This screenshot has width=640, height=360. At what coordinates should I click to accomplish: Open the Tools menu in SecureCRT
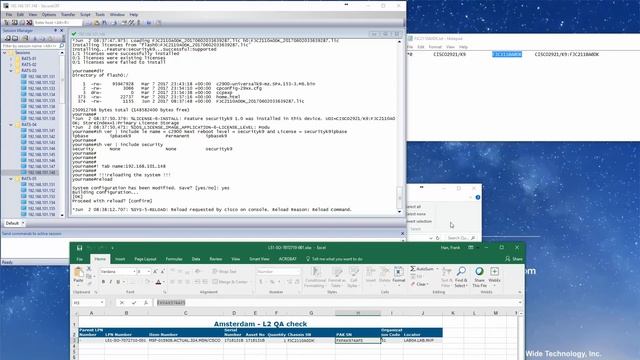(x=100, y=14)
